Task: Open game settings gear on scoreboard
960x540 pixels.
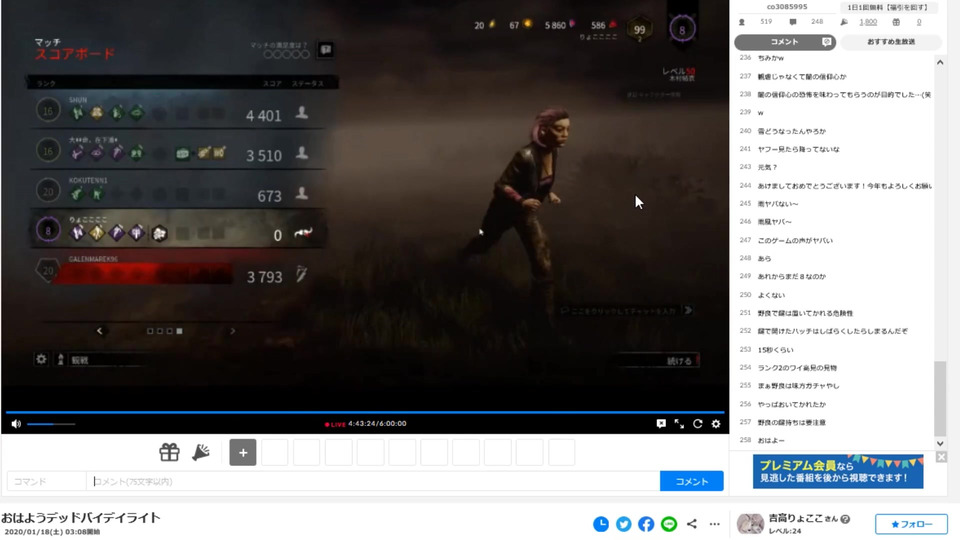Action: (x=41, y=359)
